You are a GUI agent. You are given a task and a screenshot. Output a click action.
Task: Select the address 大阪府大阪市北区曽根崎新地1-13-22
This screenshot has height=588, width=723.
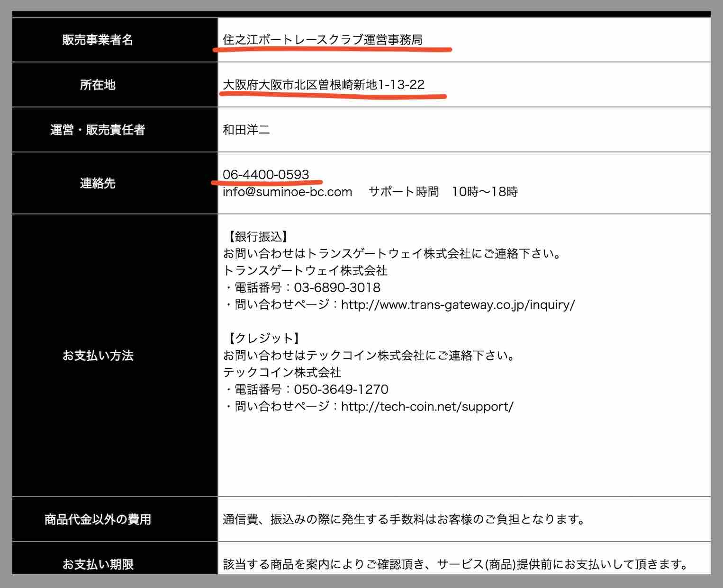[x=324, y=85]
